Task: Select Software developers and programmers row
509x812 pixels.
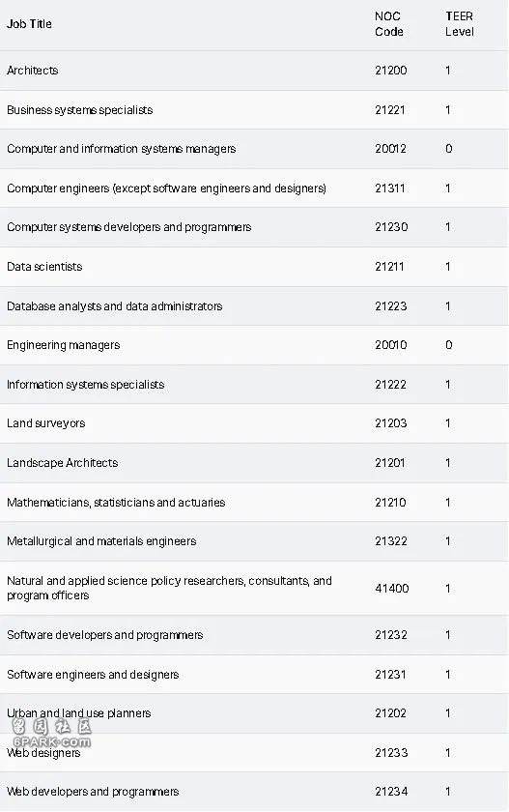Action: coord(254,635)
